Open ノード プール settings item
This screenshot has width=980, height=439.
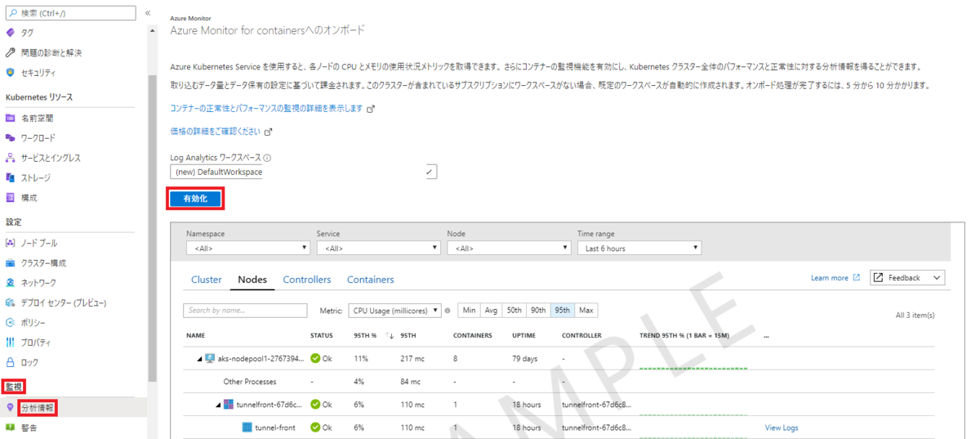pyautogui.click(x=39, y=243)
